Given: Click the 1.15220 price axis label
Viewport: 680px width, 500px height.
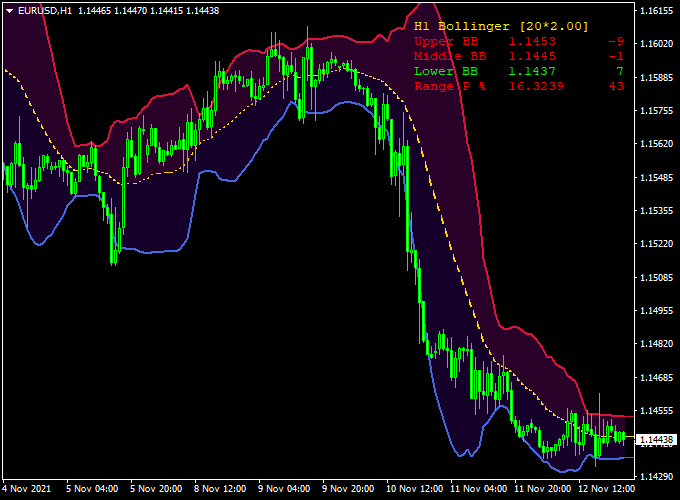Looking at the screenshot, I should click(x=656, y=244).
